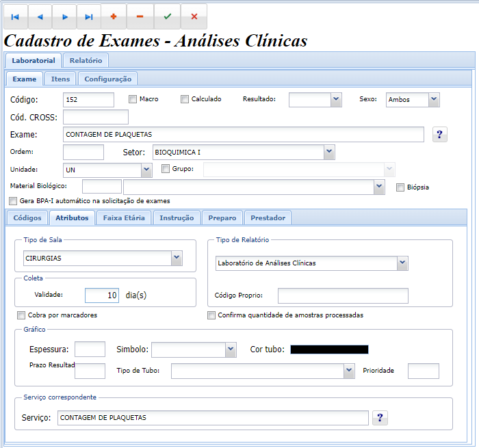Expand the Simbolo dropdown

(x=231, y=350)
